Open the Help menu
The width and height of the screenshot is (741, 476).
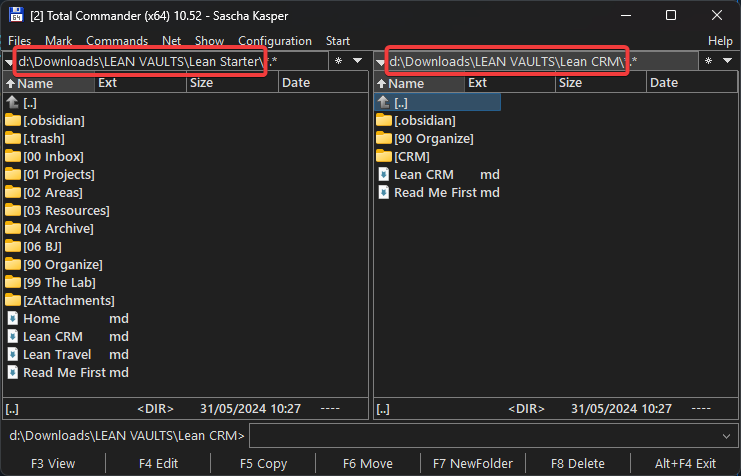720,41
